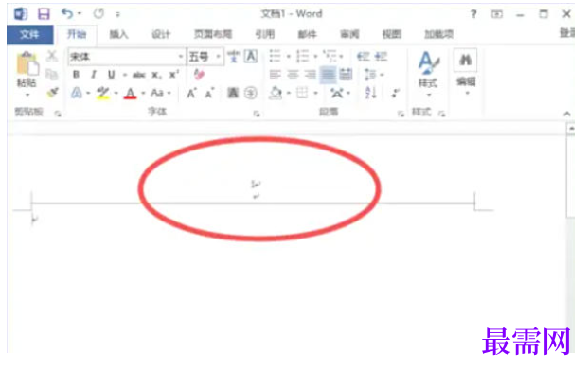Screen dimensions: 588x371
Task: Click the show paragraph marks icon
Action: click(x=395, y=93)
